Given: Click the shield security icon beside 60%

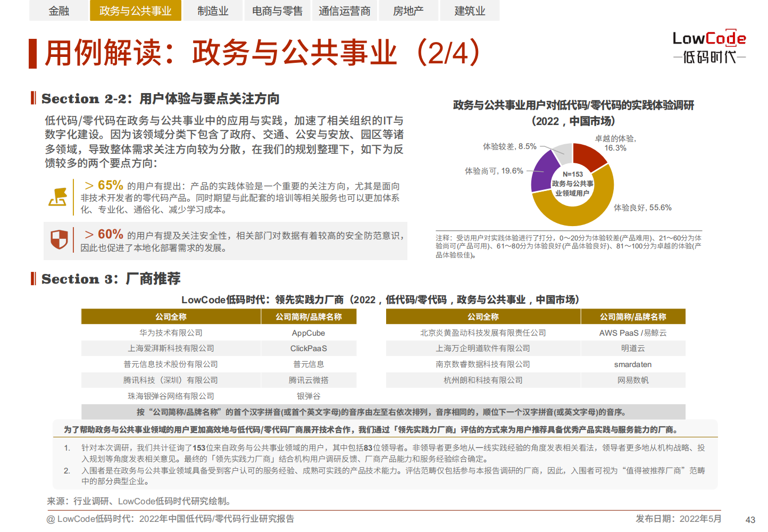Looking at the screenshot, I should click(x=59, y=240).
